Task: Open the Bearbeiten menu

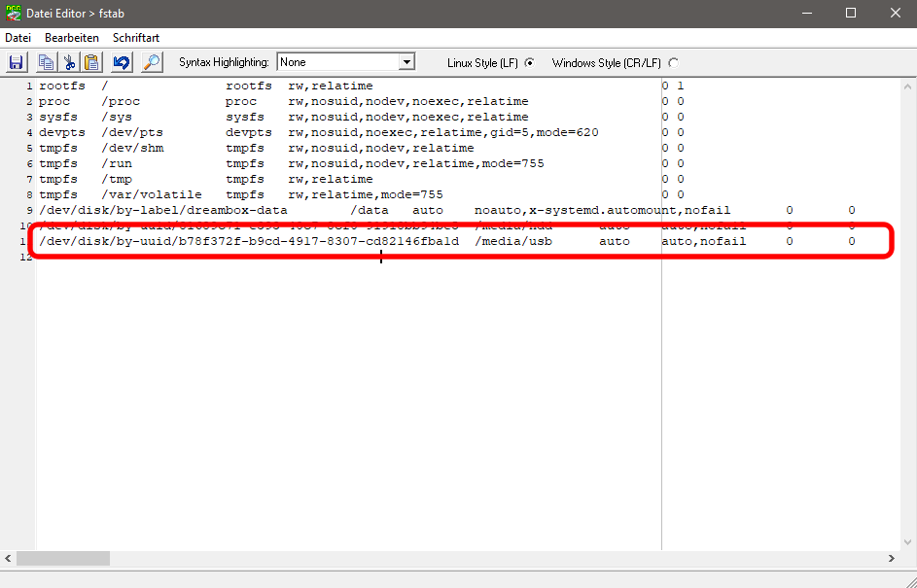Action: click(x=72, y=38)
